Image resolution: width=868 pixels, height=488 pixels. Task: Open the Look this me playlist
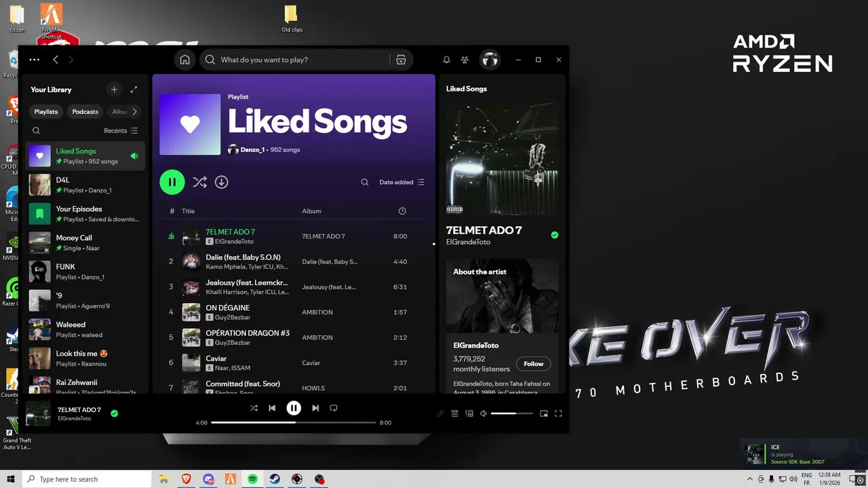coord(85,358)
